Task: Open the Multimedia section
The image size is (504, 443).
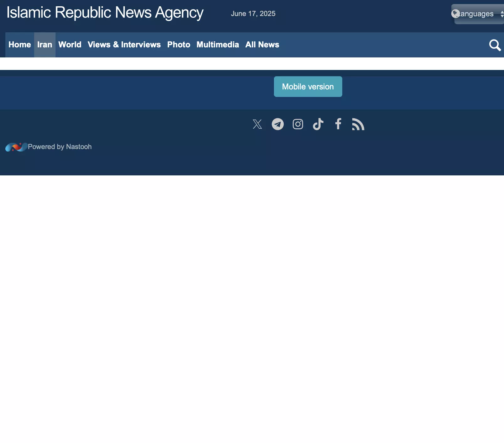Action: point(218,45)
